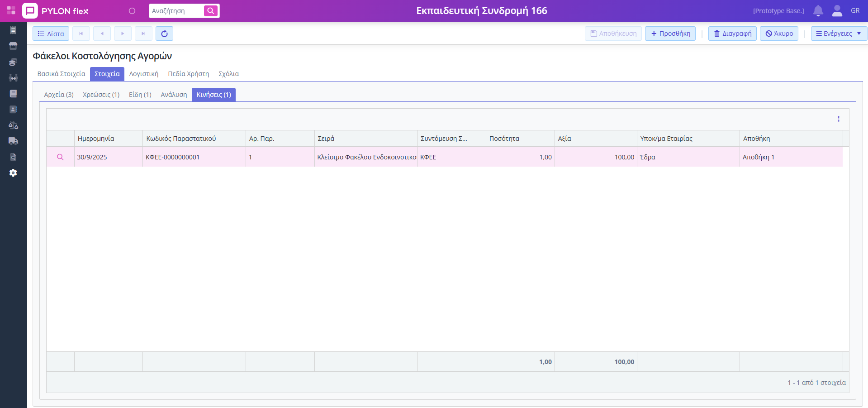Open the app grid launcher icon
Screen dimensions: 868x408
11,10
